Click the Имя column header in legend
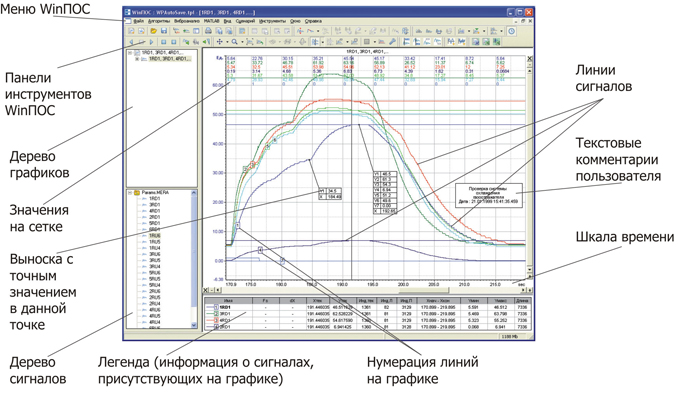Image resolution: width=700 pixels, height=404 pixels. click(229, 301)
